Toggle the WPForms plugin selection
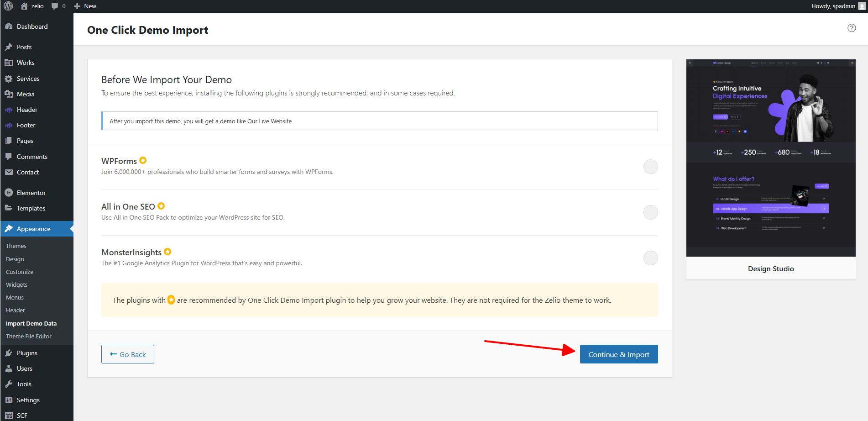Image resolution: width=868 pixels, height=421 pixels. pos(650,167)
